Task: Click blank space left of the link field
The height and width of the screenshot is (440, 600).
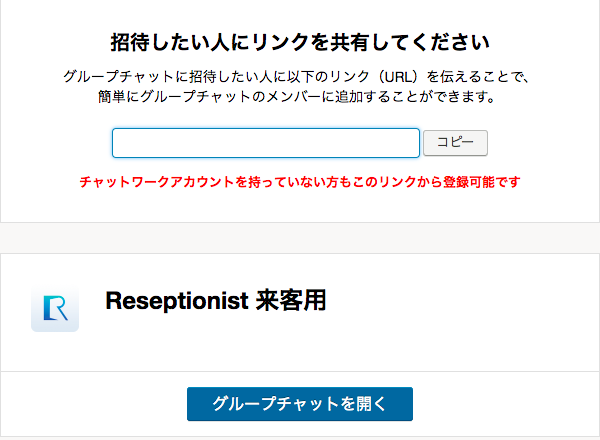Action: pos(60,143)
